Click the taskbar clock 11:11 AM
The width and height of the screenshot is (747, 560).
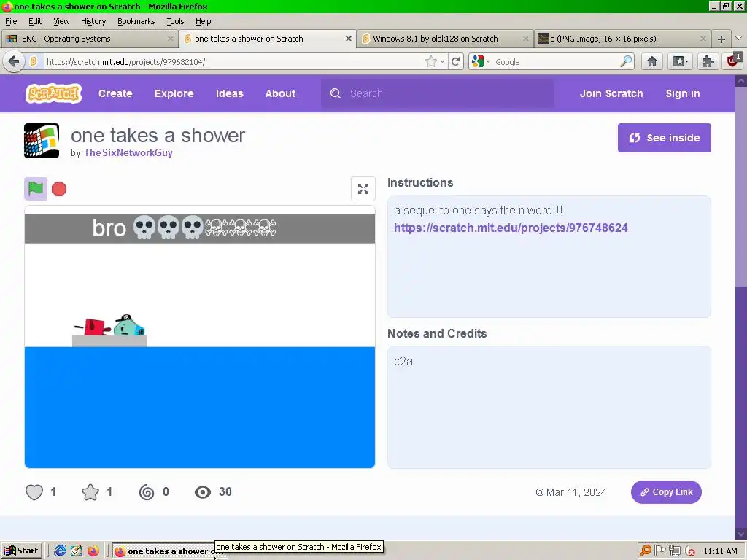coord(720,551)
